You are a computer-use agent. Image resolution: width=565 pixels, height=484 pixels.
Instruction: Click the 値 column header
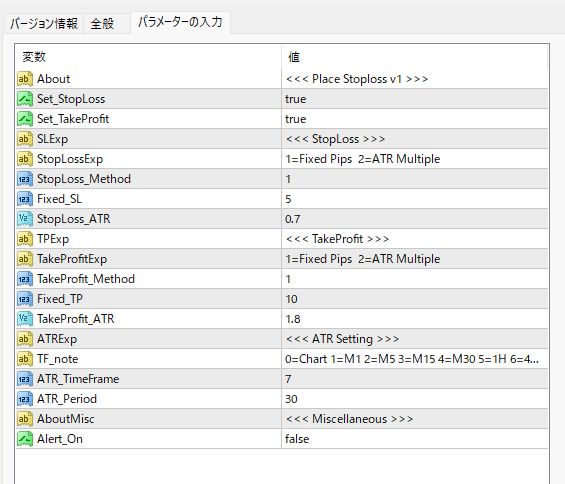tap(414, 57)
